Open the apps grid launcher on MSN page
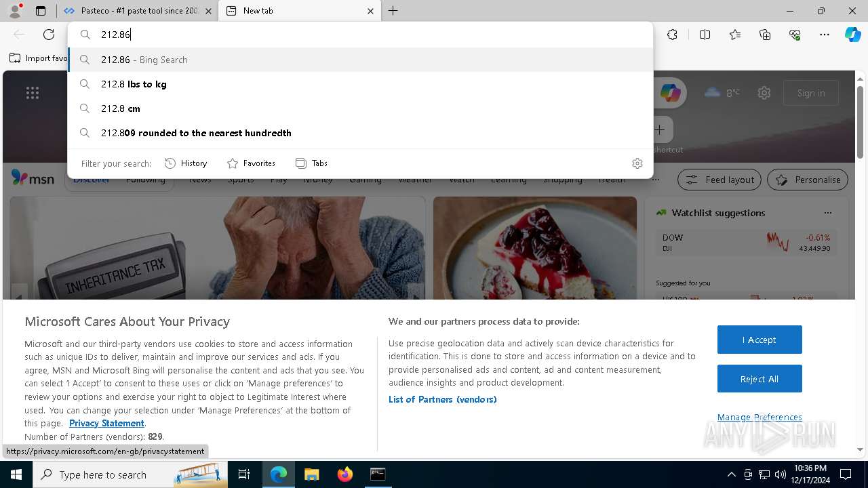 (x=33, y=93)
